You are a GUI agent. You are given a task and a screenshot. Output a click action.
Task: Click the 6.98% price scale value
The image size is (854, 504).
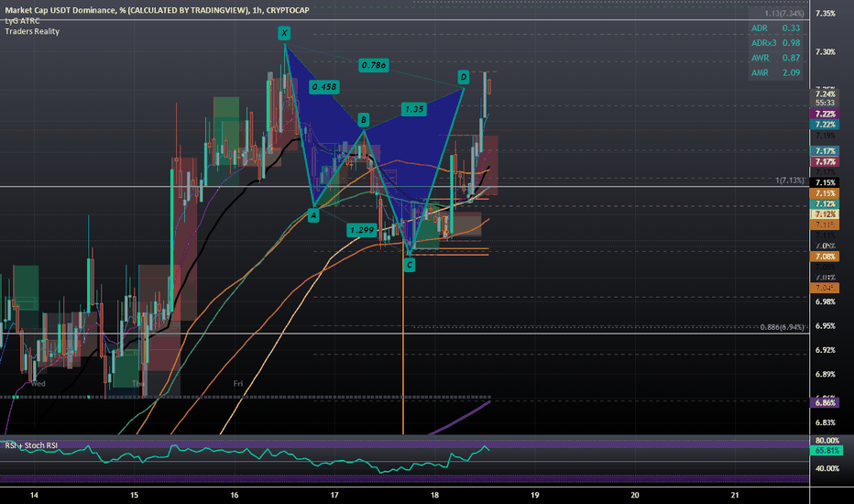[825, 301]
